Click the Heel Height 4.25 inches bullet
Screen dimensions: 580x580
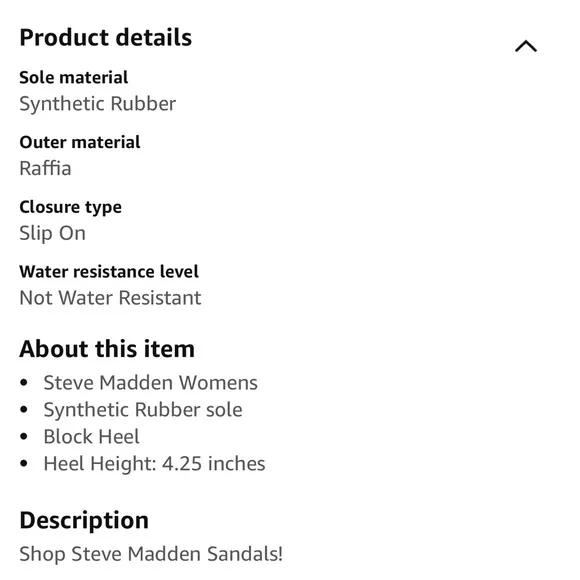point(154,464)
